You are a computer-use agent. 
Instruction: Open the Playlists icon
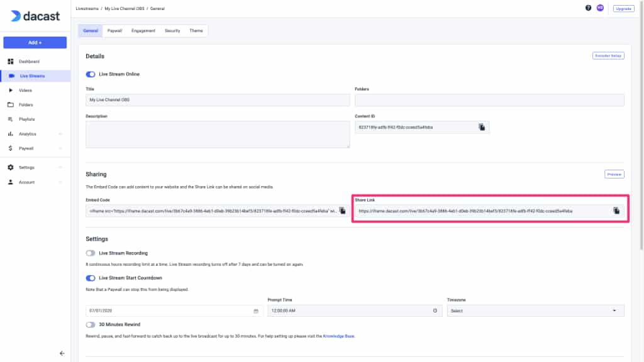(11, 119)
